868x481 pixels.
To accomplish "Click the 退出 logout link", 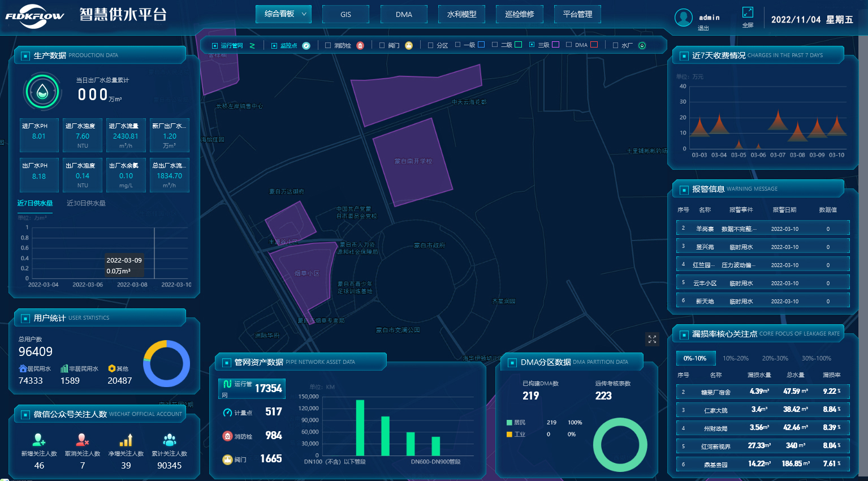I will [703, 28].
